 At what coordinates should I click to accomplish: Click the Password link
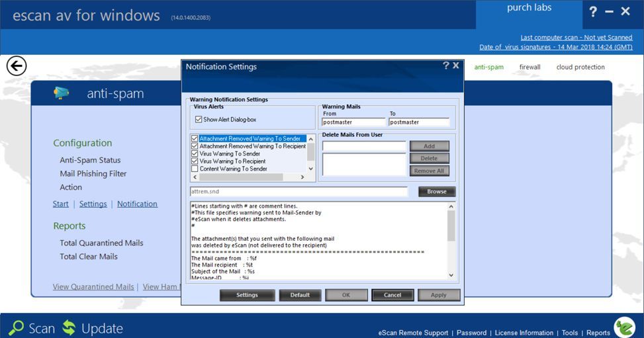tap(471, 333)
